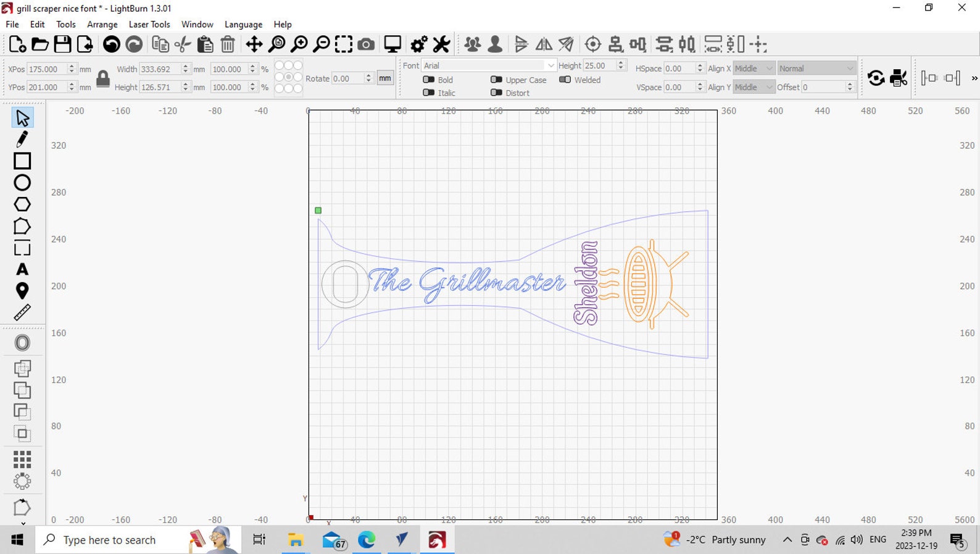
Task: Open the Font dropdown showing Arial
Action: click(489, 65)
